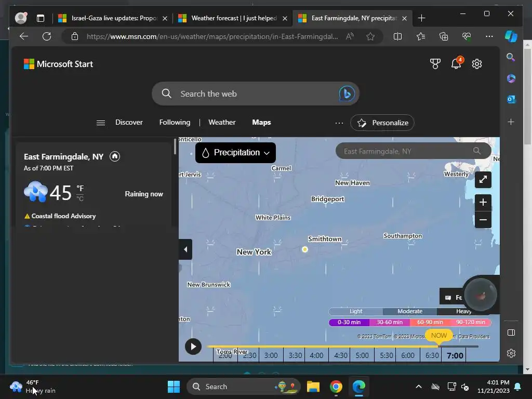The width and height of the screenshot is (532, 399).
Task: Click the Personalize button
Action: click(382, 123)
